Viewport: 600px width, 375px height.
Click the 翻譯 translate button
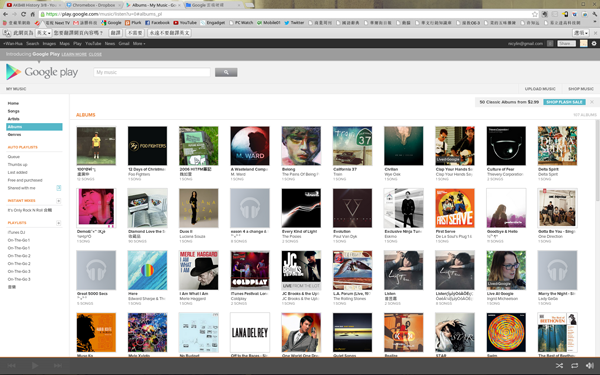point(116,33)
